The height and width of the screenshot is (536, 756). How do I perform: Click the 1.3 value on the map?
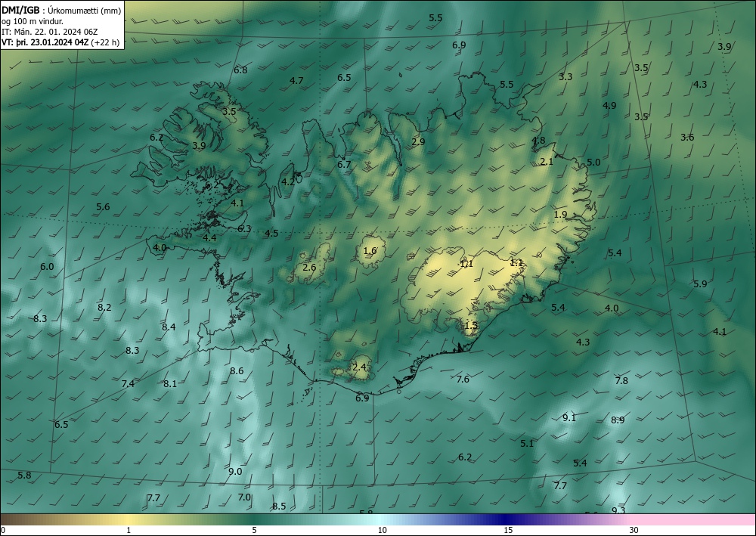(471, 325)
